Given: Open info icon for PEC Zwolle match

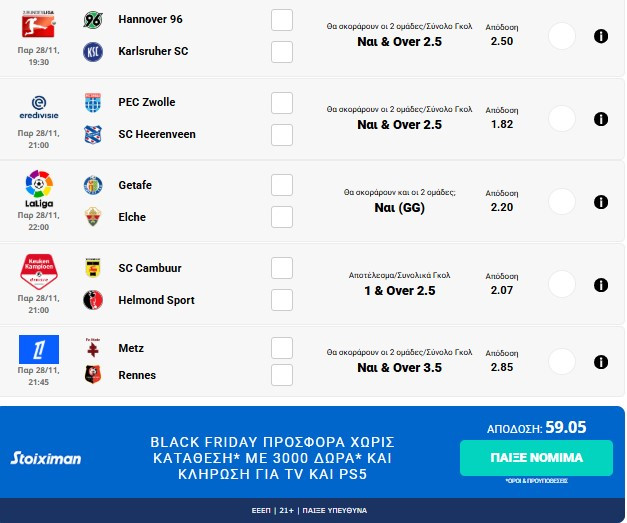Looking at the screenshot, I should 601,119.
